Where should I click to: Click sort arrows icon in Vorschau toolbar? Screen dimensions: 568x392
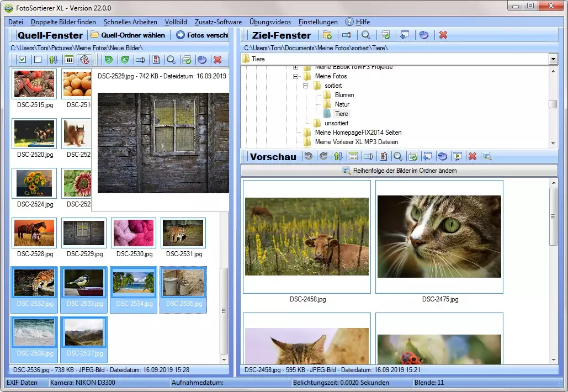coord(338,157)
